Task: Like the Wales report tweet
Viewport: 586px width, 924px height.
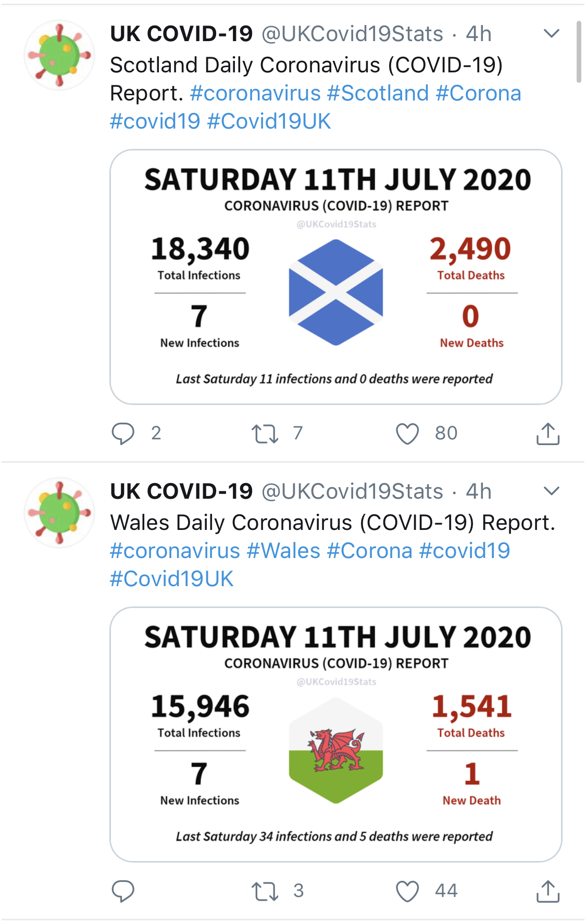Action: pyautogui.click(x=407, y=891)
